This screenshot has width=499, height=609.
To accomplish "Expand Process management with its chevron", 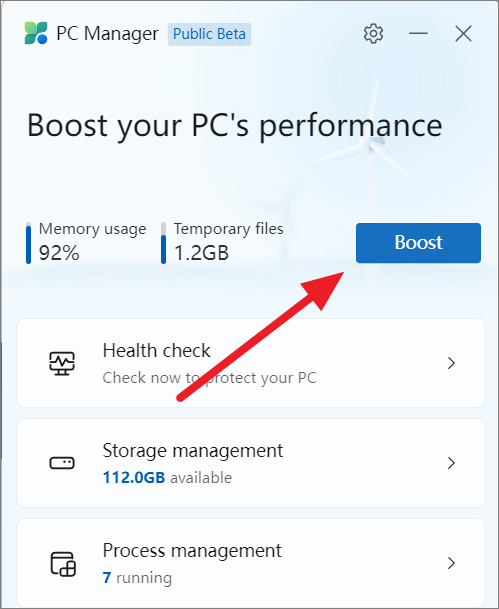I will [451, 563].
